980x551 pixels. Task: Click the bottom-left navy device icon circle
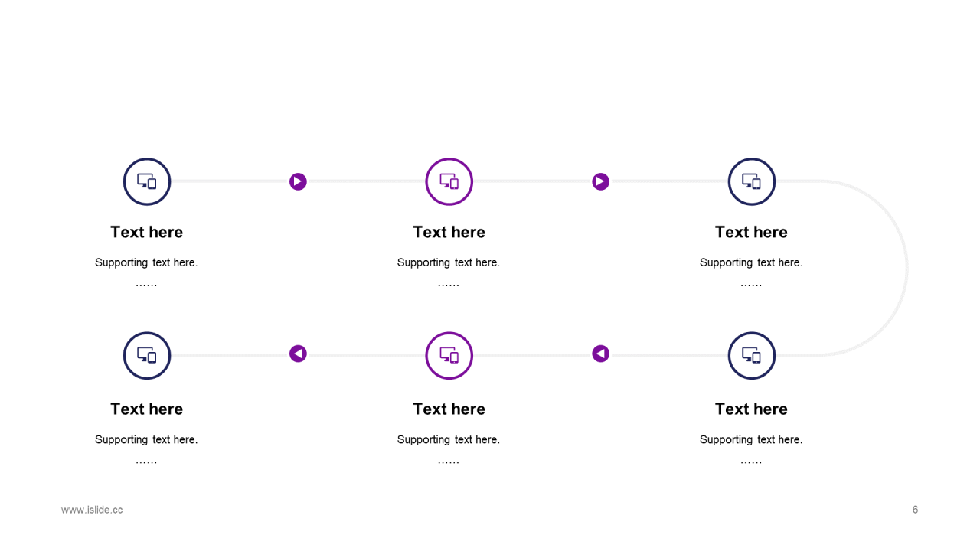[147, 355]
